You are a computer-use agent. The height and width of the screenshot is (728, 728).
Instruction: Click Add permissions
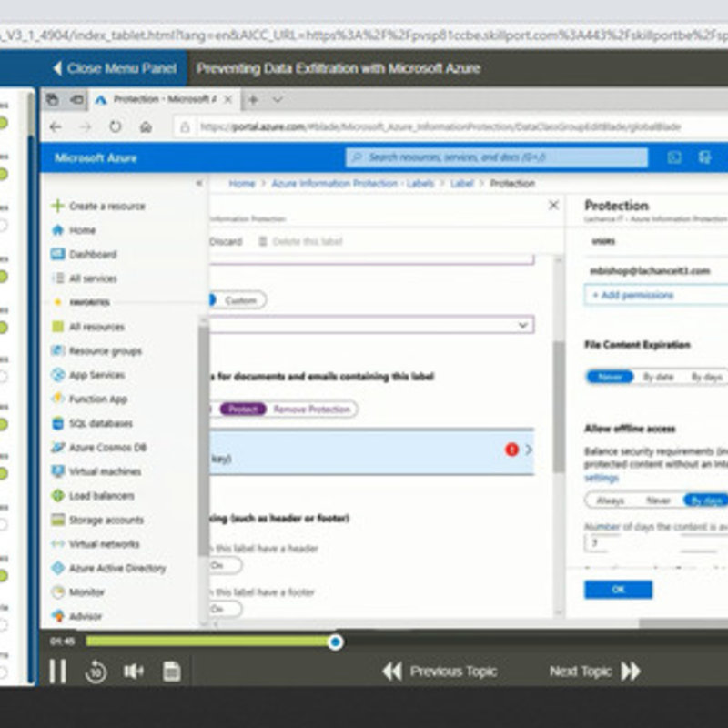tap(633, 295)
